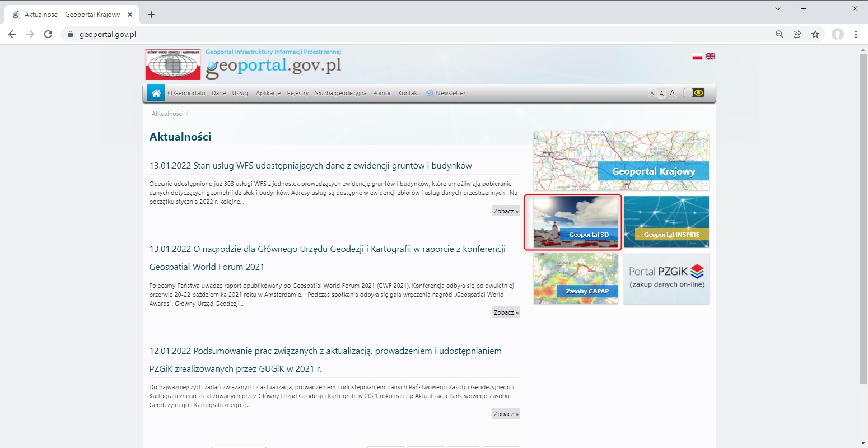
Task: Select the Aktualności - Geoportal Krajowy tab
Action: pyautogui.click(x=72, y=15)
